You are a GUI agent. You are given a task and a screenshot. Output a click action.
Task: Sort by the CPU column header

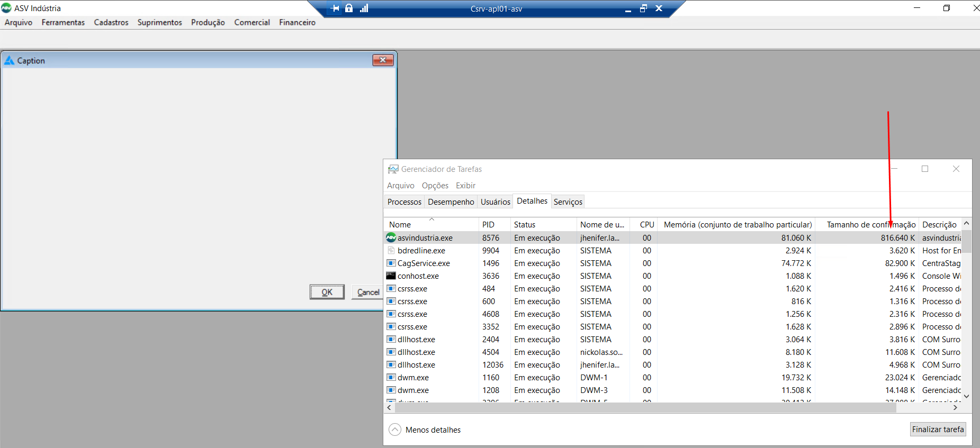coord(646,225)
